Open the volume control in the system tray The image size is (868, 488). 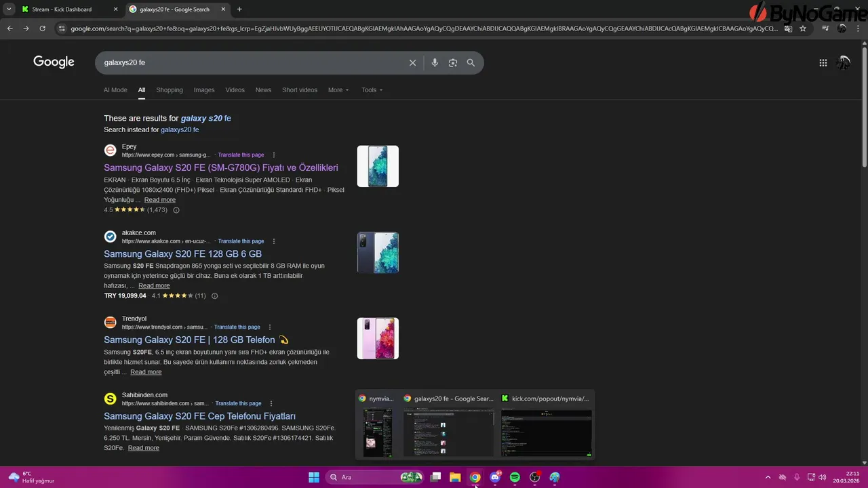pos(823,477)
